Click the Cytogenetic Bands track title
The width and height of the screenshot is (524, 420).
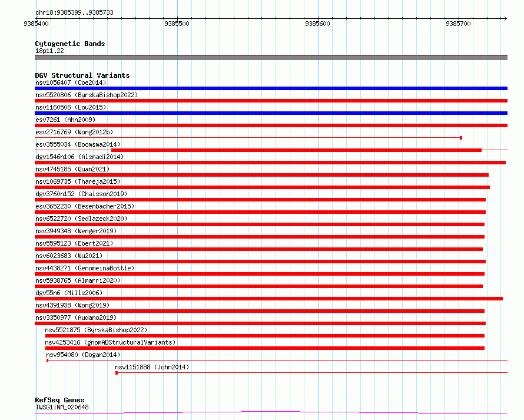(70, 44)
